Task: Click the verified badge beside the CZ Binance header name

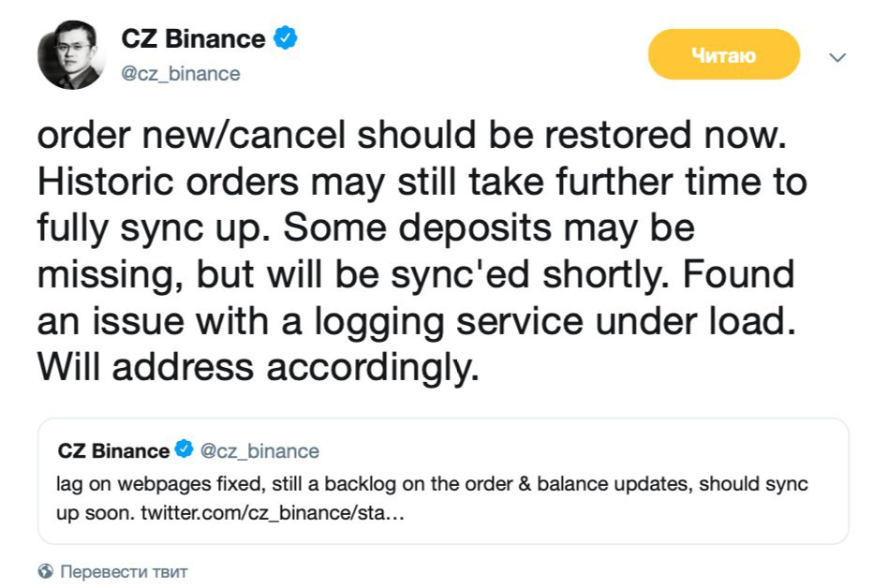Action: (x=285, y=39)
